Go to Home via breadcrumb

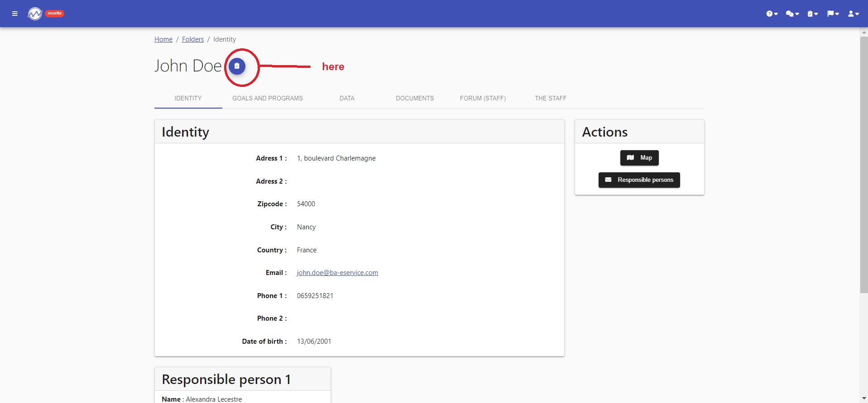point(163,39)
